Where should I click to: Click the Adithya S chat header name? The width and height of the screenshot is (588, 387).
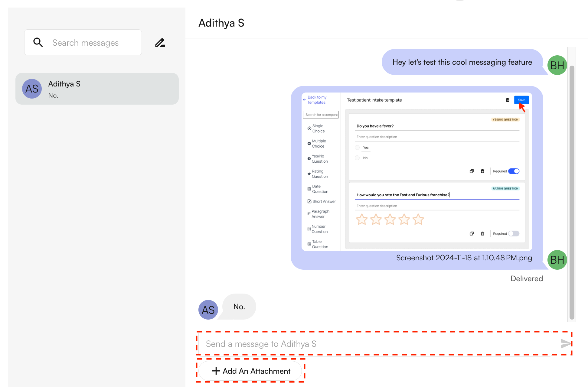221,23
